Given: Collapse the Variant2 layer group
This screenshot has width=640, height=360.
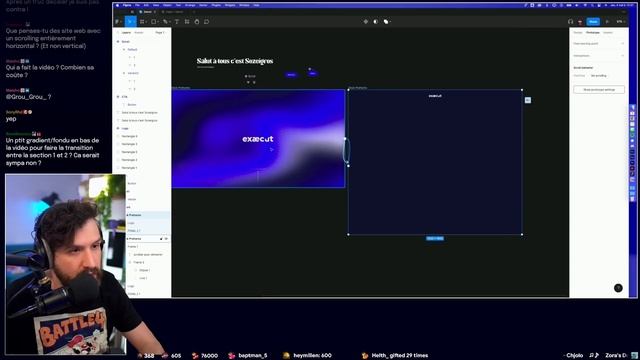Looking at the screenshot, I should point(124,73).
